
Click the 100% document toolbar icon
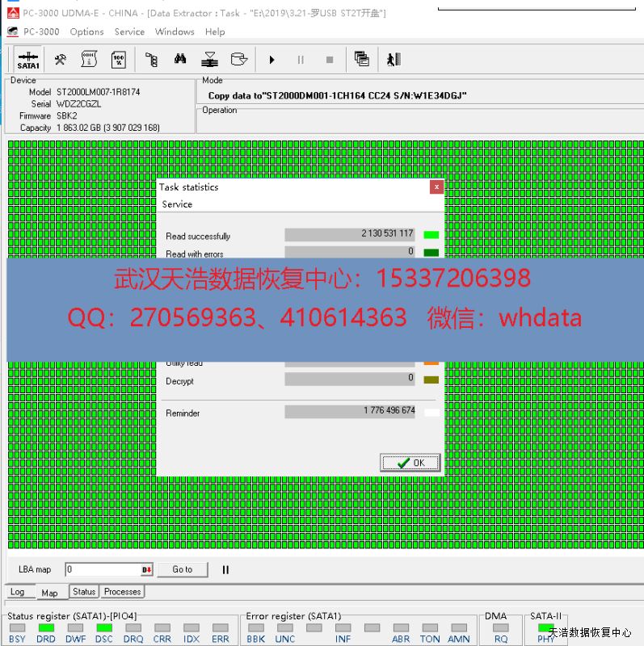coord(118,60)
